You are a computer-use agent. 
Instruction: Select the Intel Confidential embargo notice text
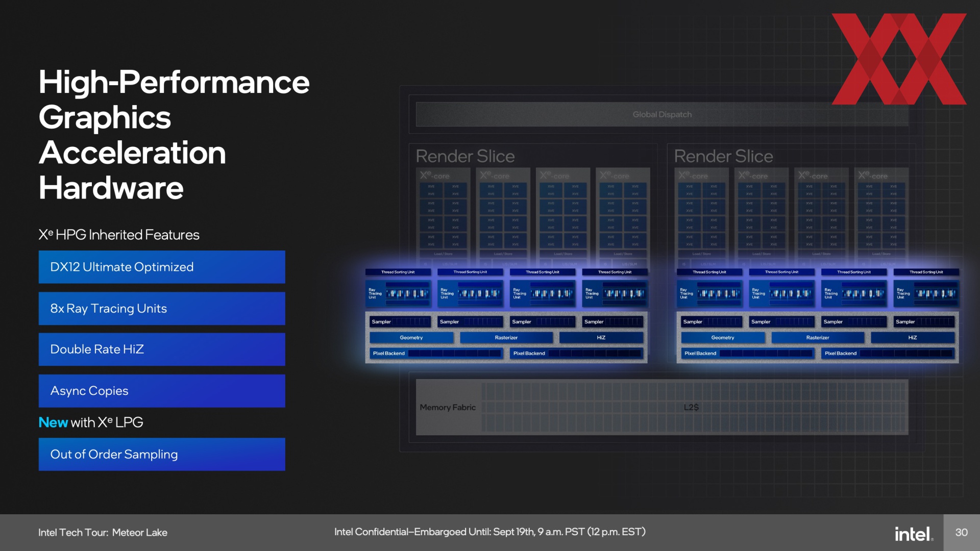[490, 532]
